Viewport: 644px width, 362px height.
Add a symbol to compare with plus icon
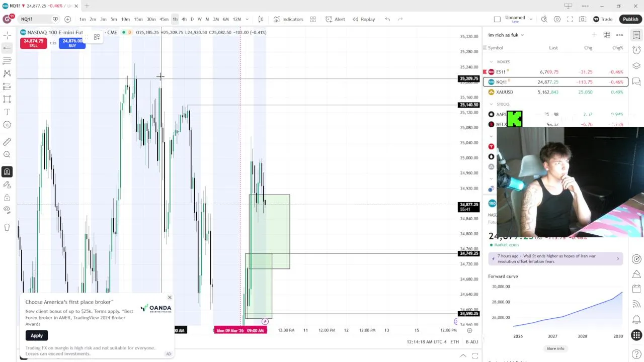click(x=67, y=19)
